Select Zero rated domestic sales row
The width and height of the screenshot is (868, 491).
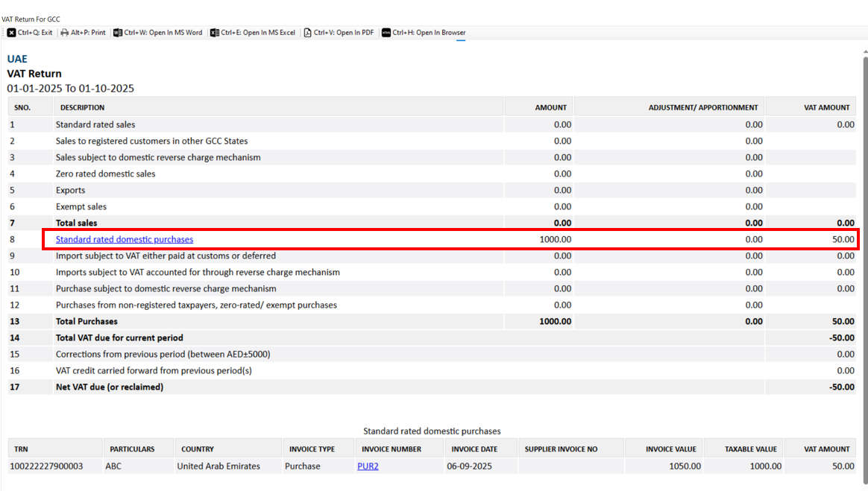click(433, 174)
